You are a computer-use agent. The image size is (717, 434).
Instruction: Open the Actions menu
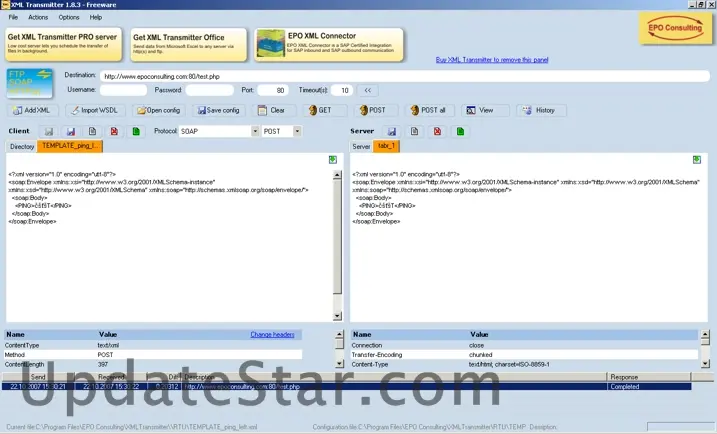[38, 17]
